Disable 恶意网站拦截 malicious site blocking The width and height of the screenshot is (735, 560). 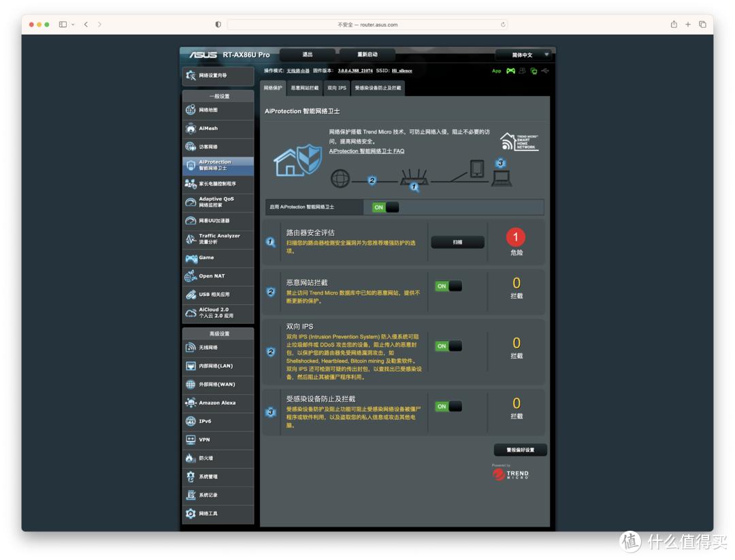point(447,286)
